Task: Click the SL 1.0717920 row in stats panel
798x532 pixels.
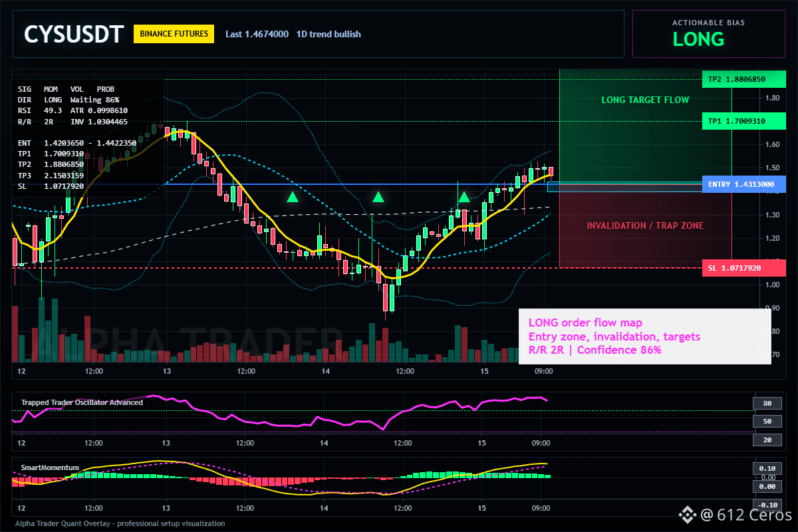Action: [x=51, y=186]
